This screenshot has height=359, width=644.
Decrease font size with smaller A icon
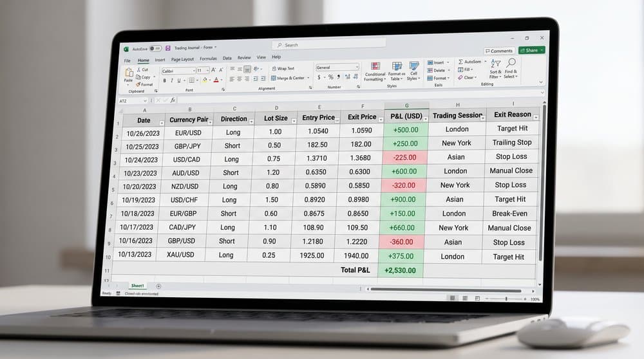tap(221, 70)
